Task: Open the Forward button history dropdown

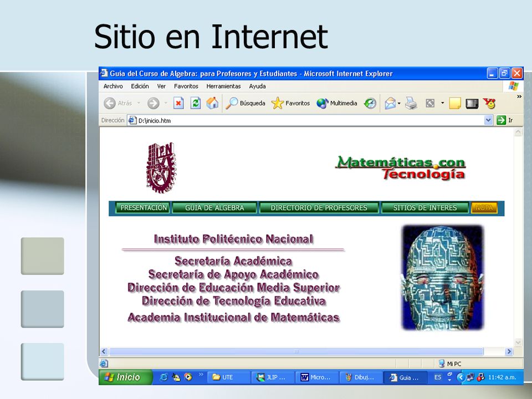Action: pos(166,103)
